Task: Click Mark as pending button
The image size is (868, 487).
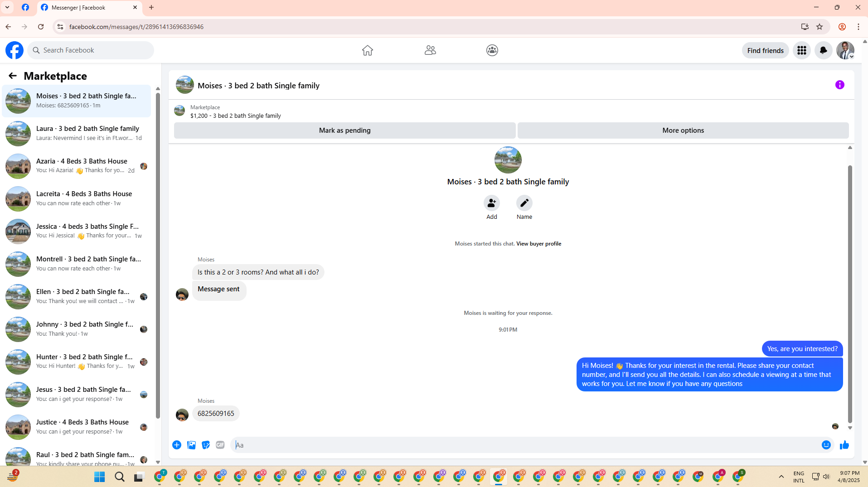Action: (x=344, y=130)
